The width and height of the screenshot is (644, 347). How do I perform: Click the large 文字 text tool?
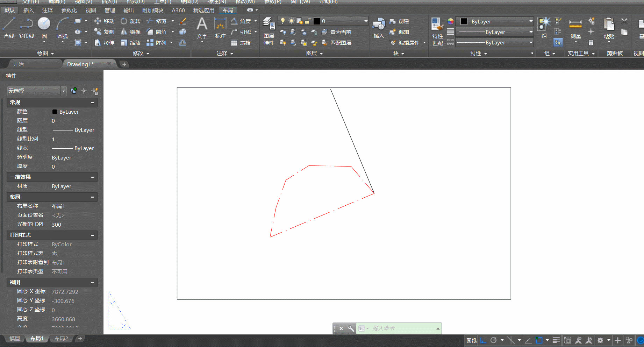tap(202, 28)
